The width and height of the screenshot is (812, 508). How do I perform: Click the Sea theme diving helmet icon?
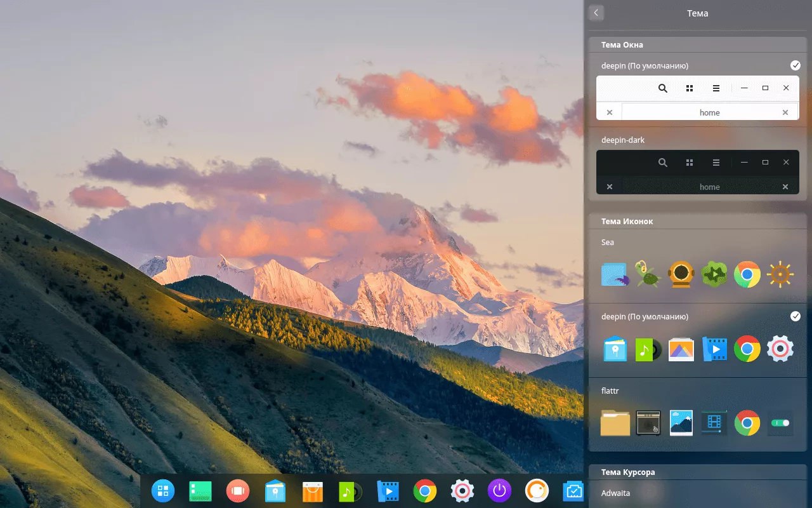[x=681, y=274]
